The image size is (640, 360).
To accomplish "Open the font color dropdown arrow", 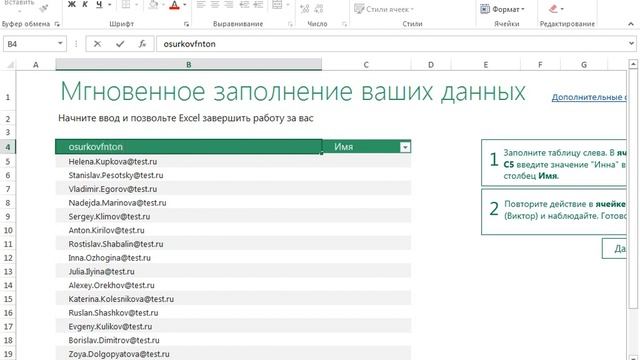I will 184,5.
